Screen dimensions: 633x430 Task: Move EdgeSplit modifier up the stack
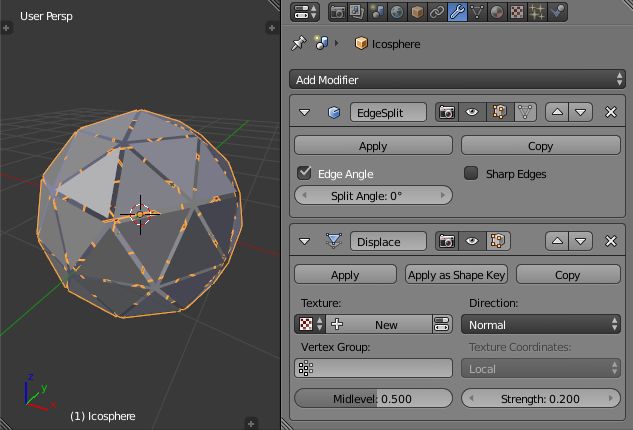pyautogui.click(x=557, y=112)
